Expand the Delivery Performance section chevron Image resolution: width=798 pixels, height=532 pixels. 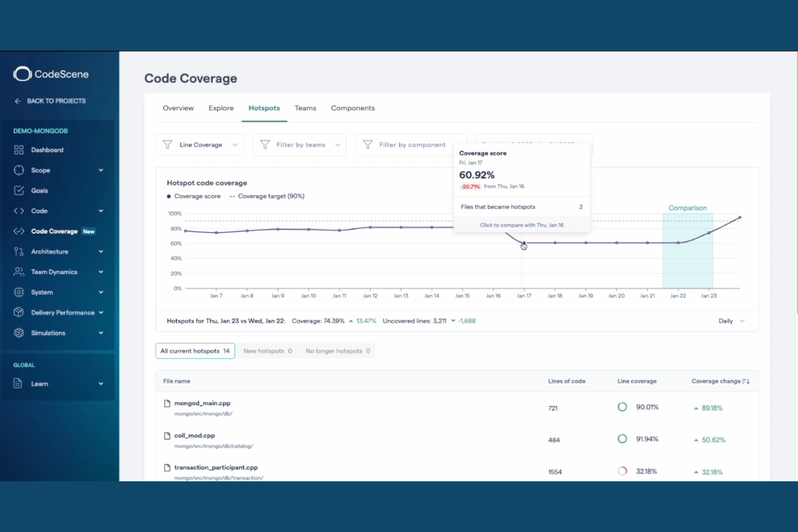(x=101, y=313)
